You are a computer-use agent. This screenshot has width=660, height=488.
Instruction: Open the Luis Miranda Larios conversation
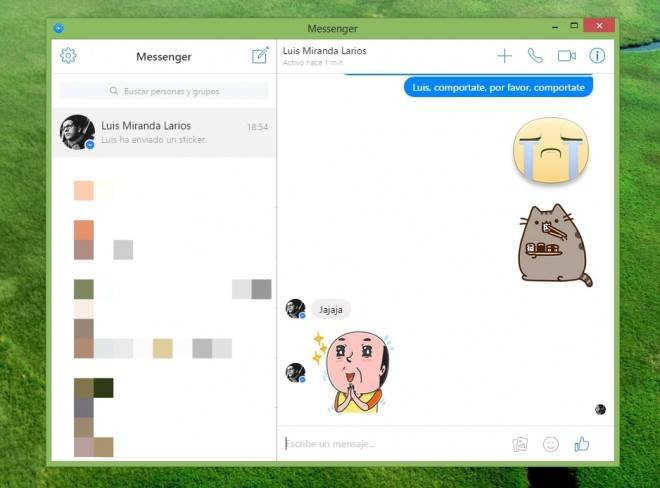164,132
